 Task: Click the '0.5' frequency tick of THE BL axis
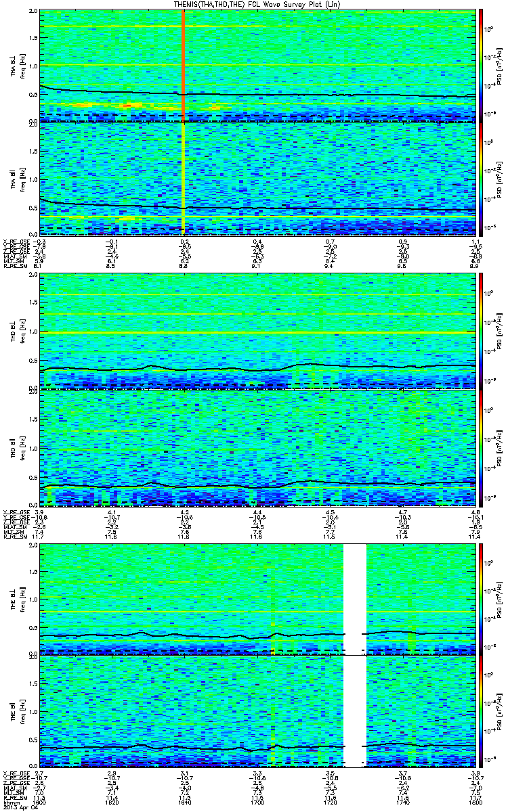(34, 627)
